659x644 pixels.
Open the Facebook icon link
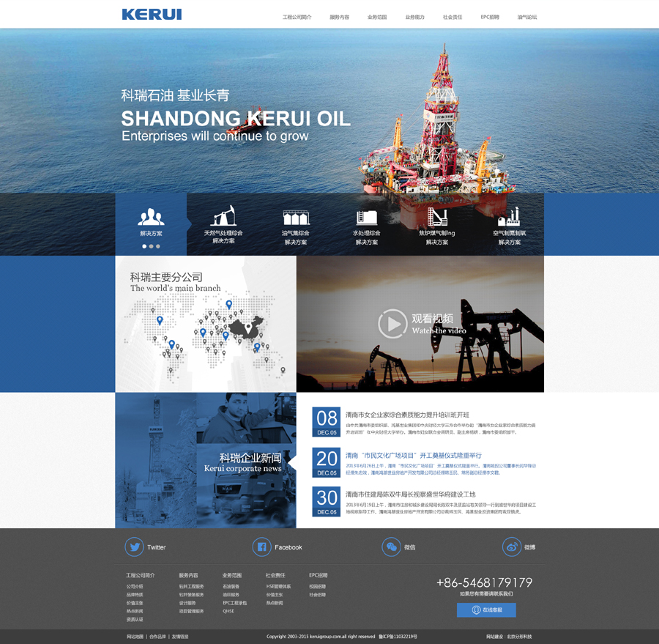pyautogui.click(x=261, y=547)
